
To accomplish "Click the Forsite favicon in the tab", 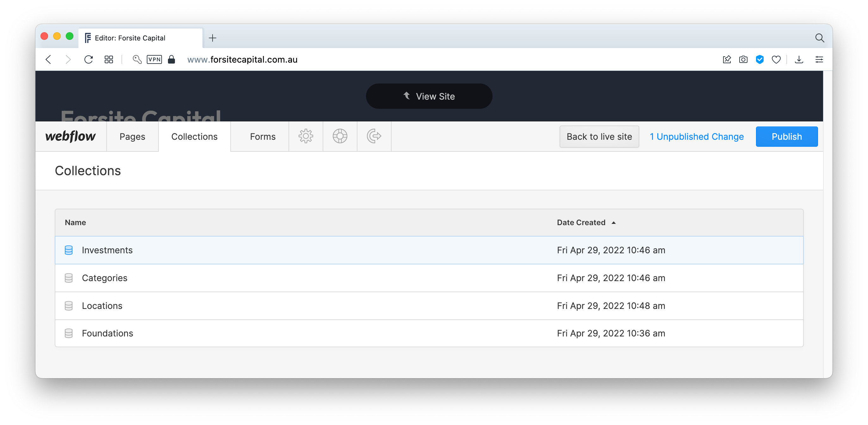I will [x=88, y=38].
